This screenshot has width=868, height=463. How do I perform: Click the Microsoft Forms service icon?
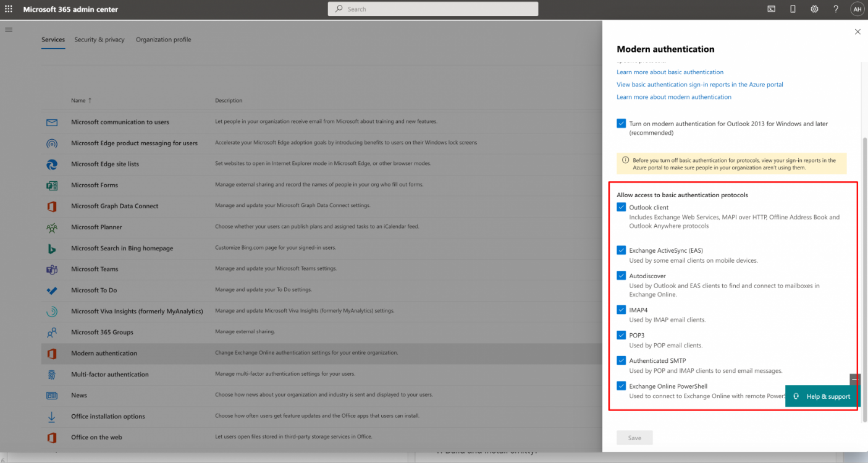pos(52,185)
